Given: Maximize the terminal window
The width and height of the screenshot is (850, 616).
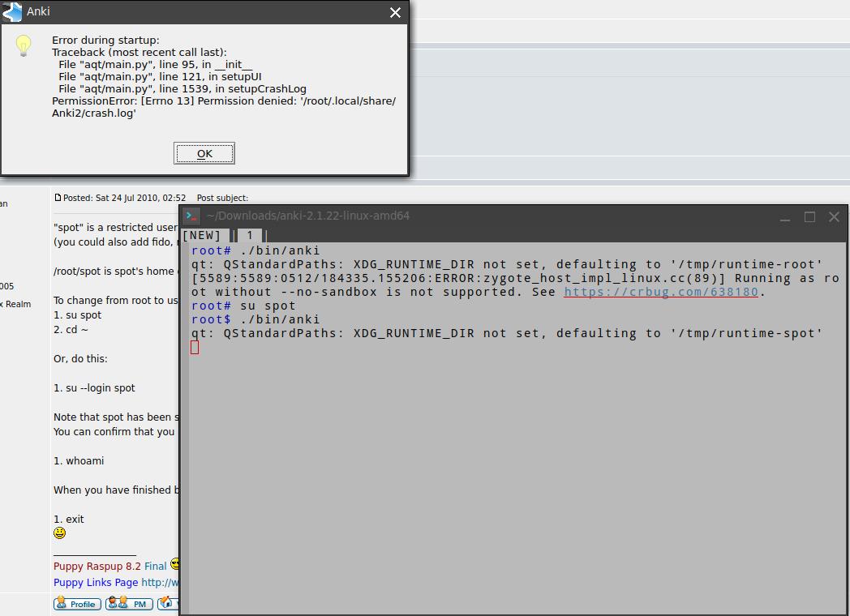Looking at the screenshot, I should (x=809, y=216).
